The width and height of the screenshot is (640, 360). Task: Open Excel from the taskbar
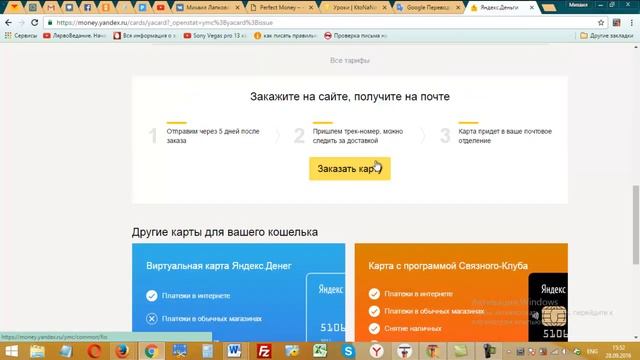pyautogui.click(x=320, y=351)
